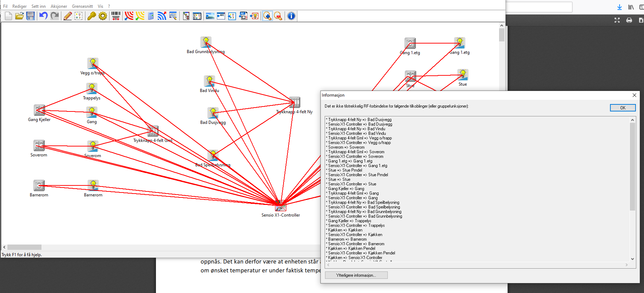
Task: Click the open folder icon
Action: (19, 16)
